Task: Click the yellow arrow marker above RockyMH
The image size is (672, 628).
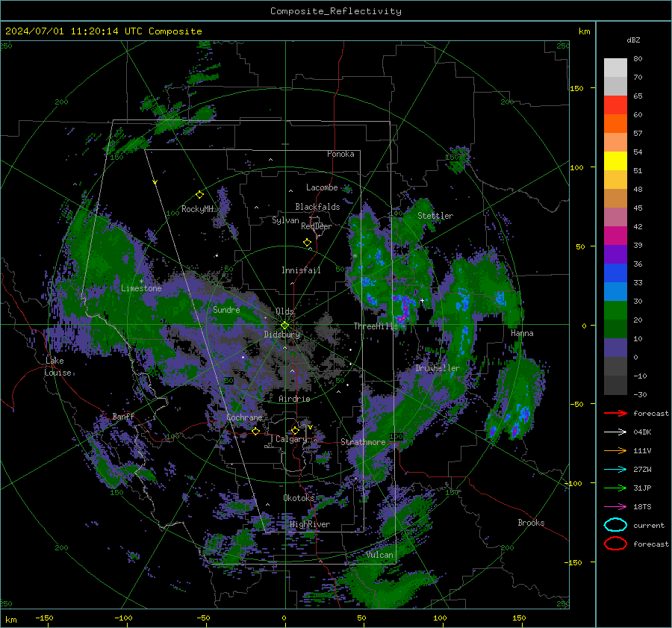Action: [155, 183]
